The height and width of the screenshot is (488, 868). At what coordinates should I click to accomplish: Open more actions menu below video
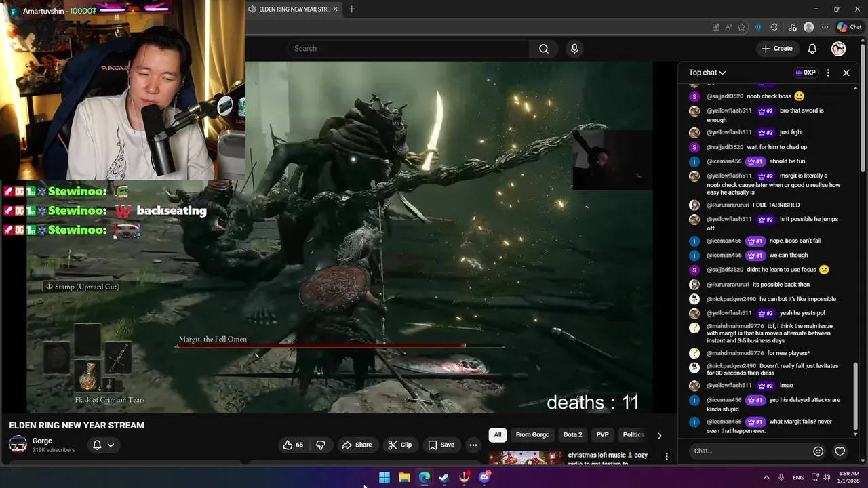point(473,445)
